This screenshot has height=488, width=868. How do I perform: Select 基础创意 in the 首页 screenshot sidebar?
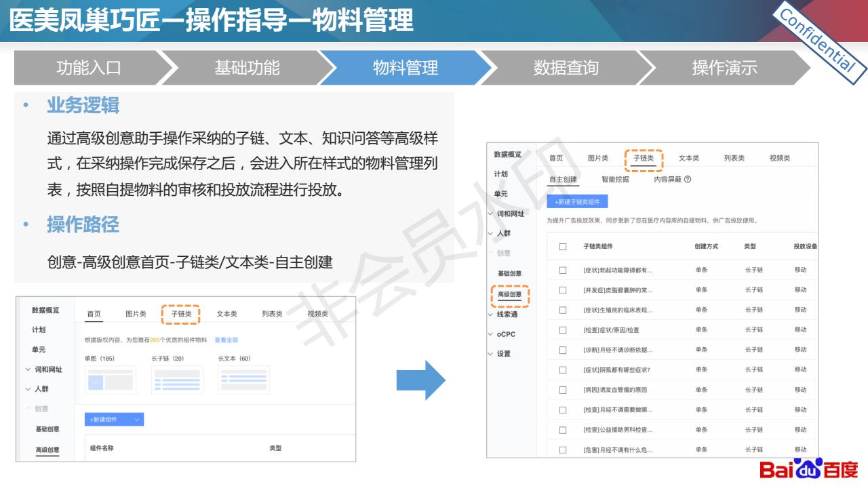click(x=47, y=429)
